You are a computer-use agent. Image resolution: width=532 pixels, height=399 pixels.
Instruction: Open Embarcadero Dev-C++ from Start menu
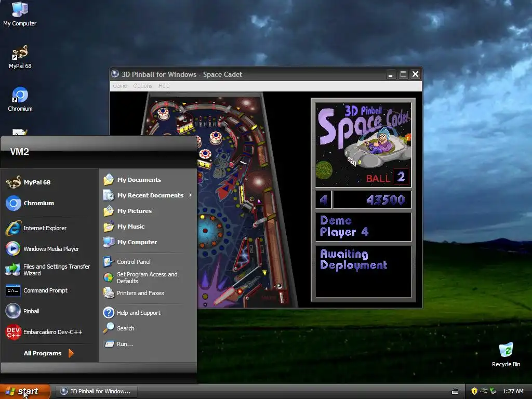point(49,332)
